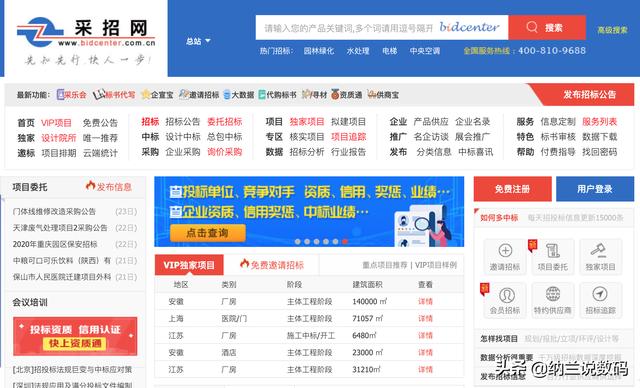Switch to the 免费邀请招标 tab
This screenshot has height=388, width=640.
tap(272, 265)
